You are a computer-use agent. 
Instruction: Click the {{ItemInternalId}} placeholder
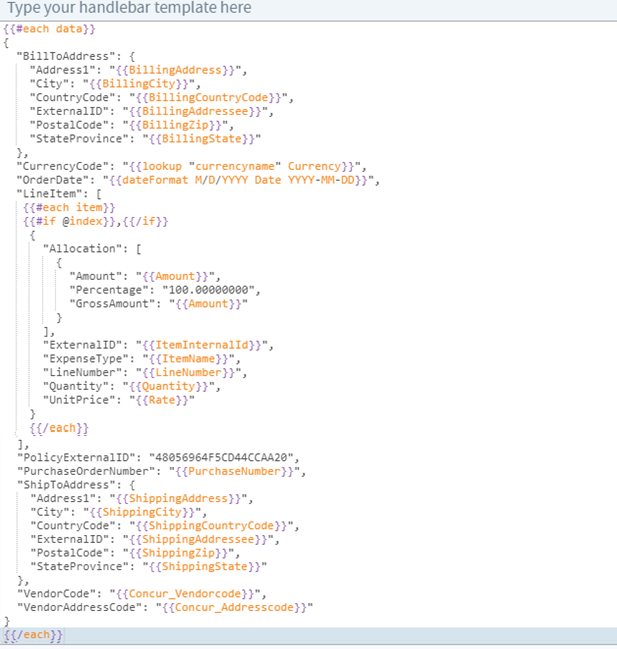tap(202, 345)
